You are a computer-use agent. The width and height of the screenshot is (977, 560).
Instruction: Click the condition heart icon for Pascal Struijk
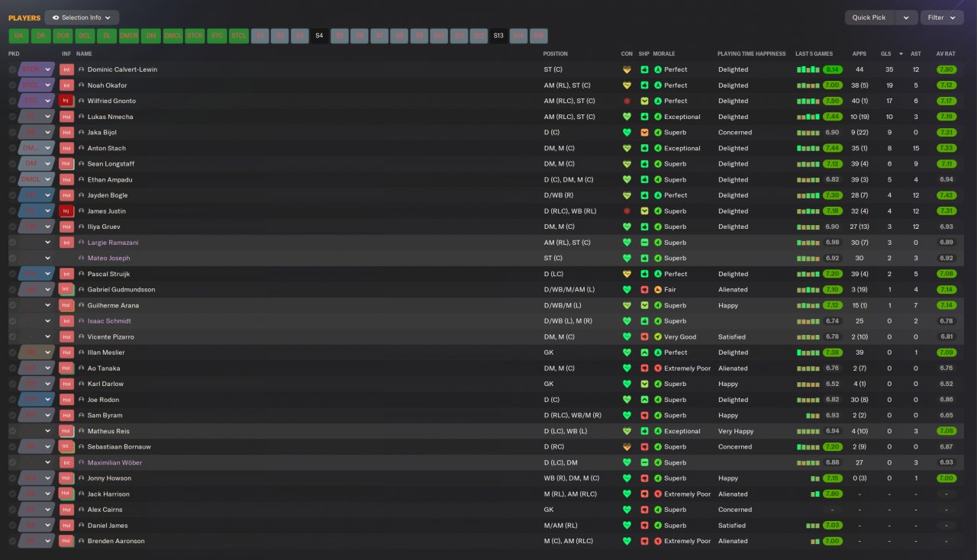(x=627, y=274)
